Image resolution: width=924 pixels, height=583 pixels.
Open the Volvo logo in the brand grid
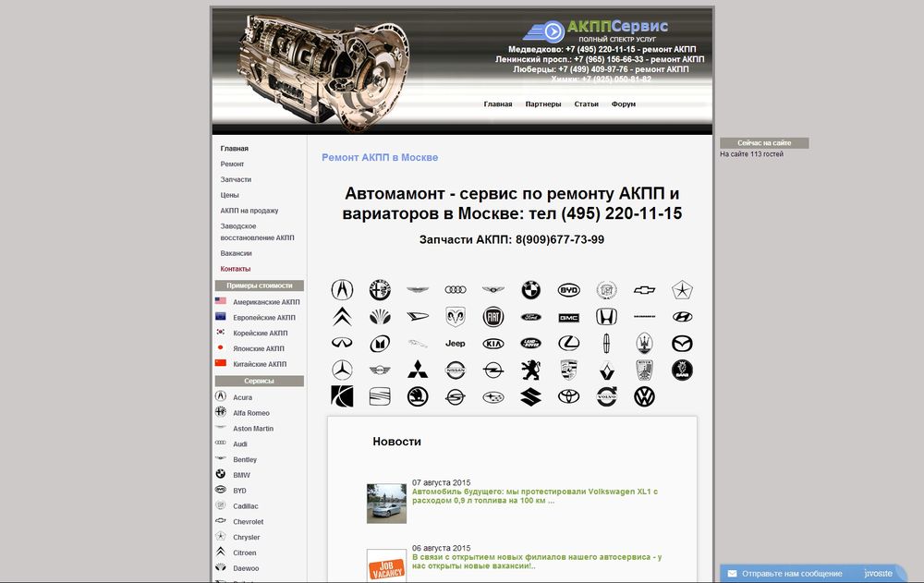[x=606, y=396]
